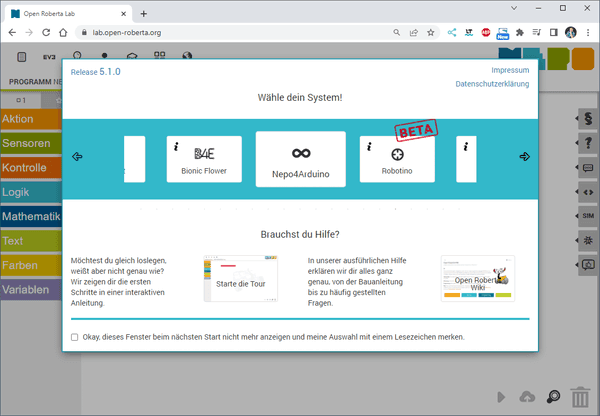Open info icon on Robotino tile

click(x=369, y=146)
